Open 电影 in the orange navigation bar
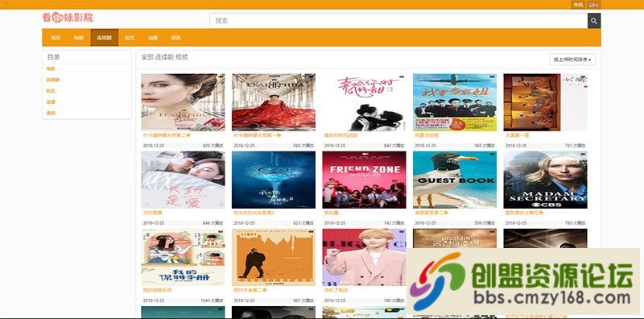The width and height of the screenshot is (644, 319). click(79, 38)
